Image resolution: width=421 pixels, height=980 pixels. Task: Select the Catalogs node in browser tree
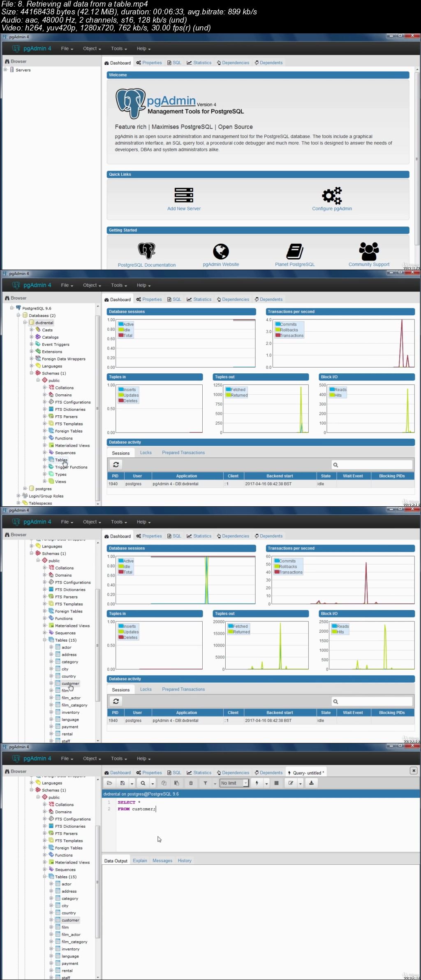tap(50, 337)
